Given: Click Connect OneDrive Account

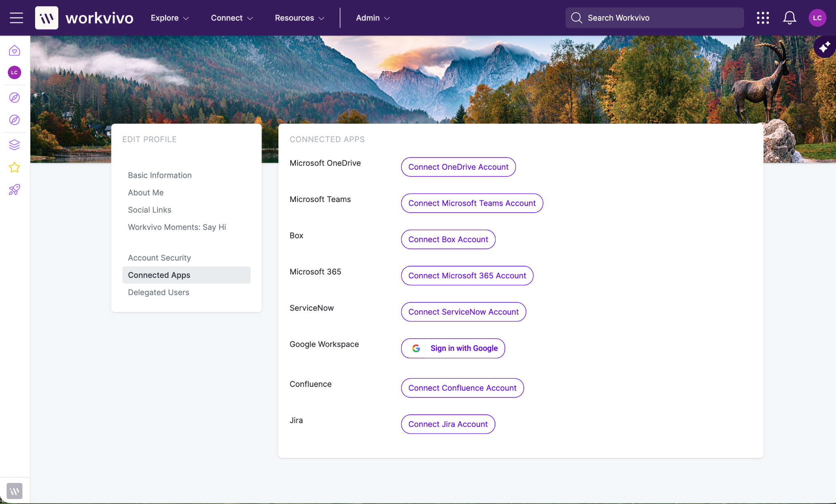Looking at the screenshot, I should (x=458, y=167).
